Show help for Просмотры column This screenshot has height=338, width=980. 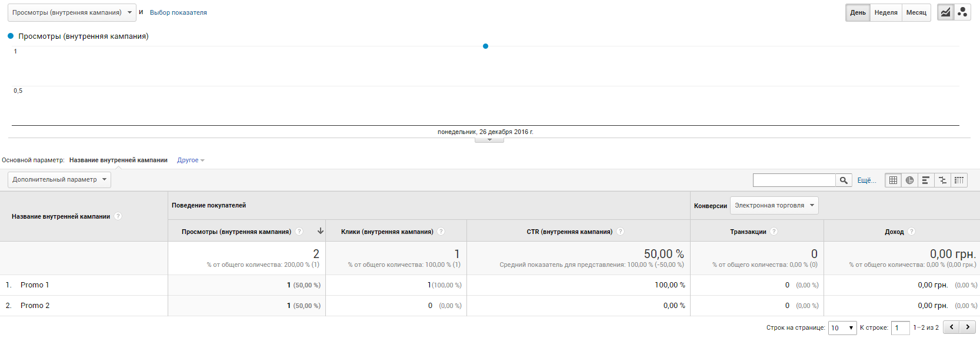click(x=299, y=232)
